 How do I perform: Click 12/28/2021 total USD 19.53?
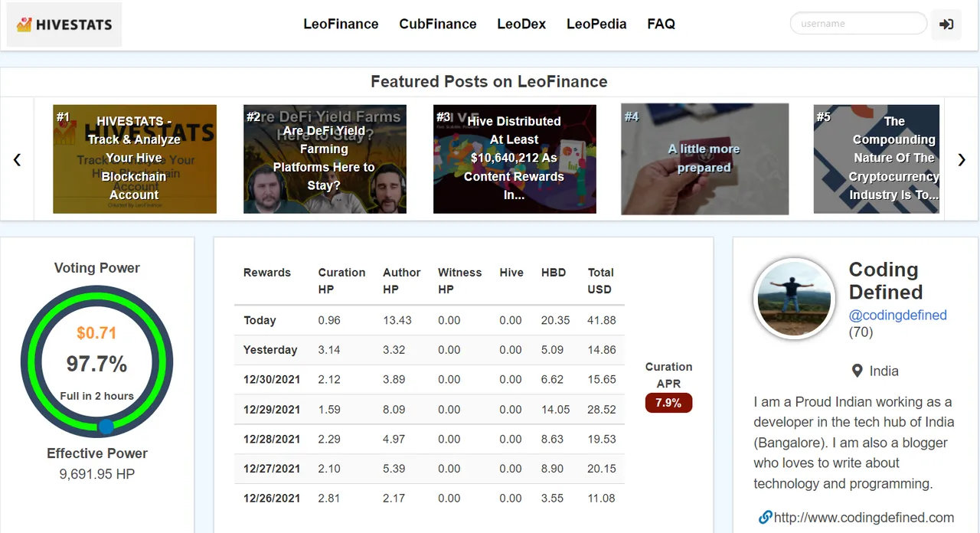coord(602,439)
